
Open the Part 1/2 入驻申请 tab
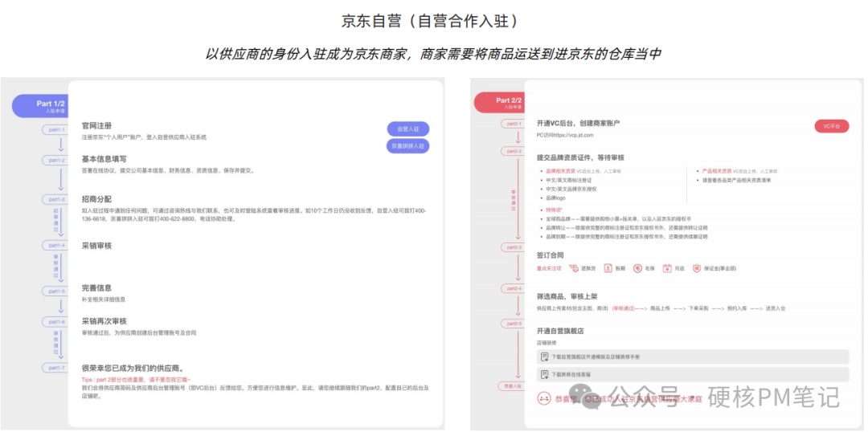tap(41, 106)
